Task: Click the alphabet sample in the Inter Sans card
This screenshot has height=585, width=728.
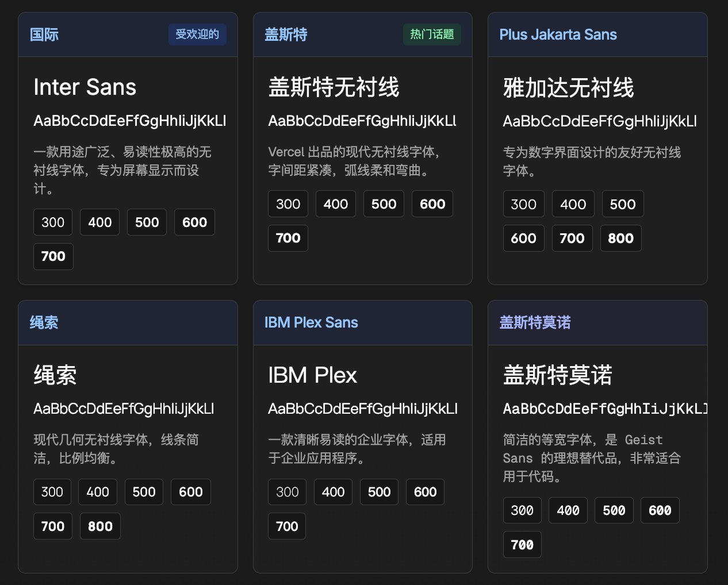Action: click(130, 121)
